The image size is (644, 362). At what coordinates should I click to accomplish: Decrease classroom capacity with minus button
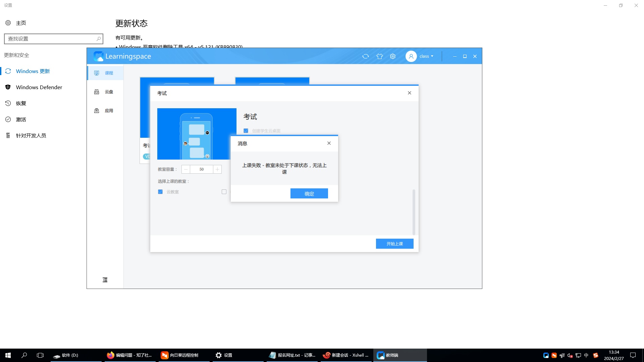click(186, 169)
